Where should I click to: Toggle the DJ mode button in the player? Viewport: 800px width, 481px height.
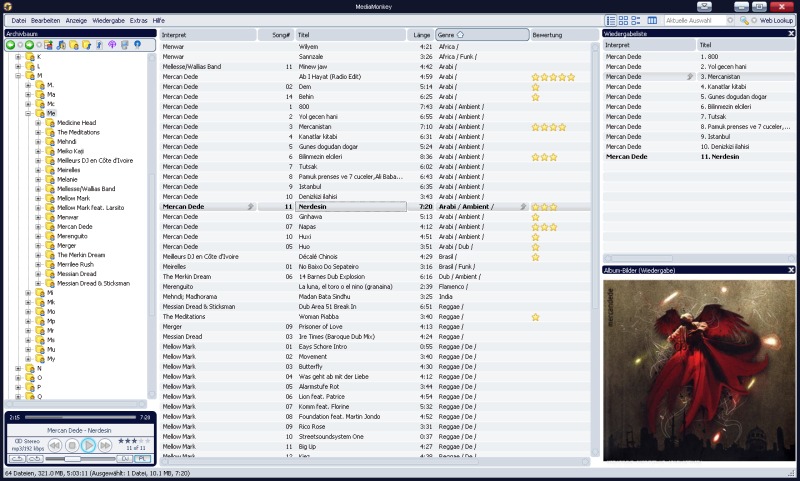coord(124,459)
